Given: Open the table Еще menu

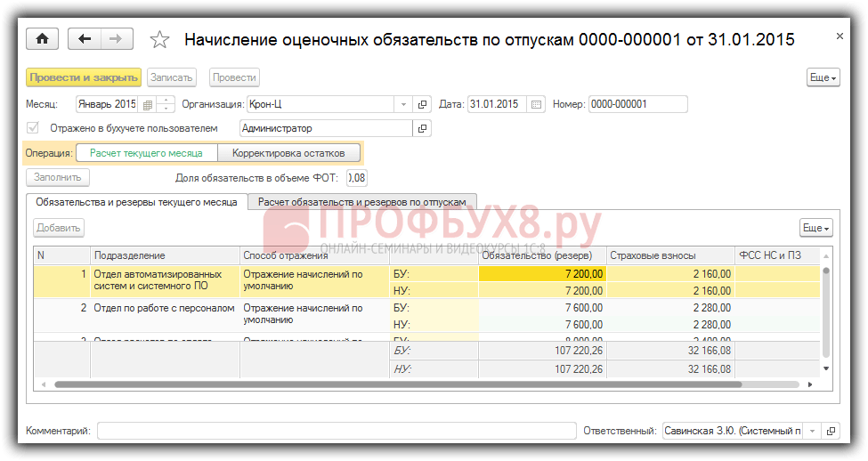Looking at the screenshot, I should (816, 228).
